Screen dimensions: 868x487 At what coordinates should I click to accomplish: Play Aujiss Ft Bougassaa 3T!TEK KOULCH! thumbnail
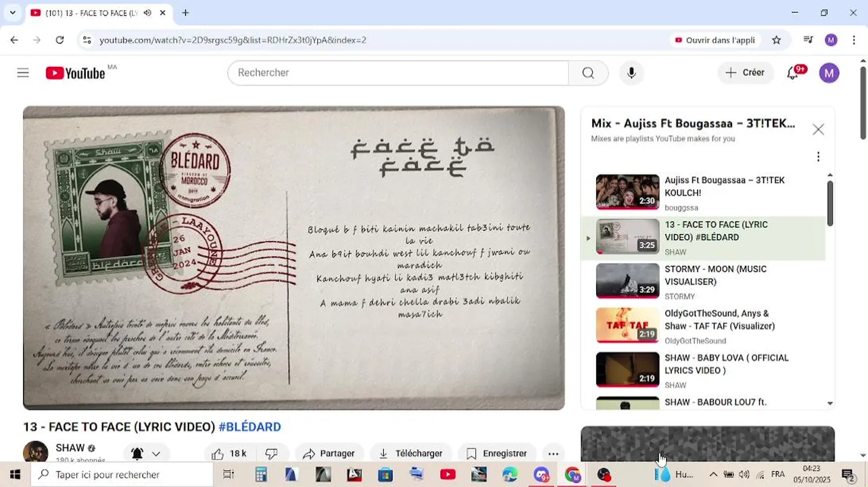pyautogui.click(x=627, y=191)
